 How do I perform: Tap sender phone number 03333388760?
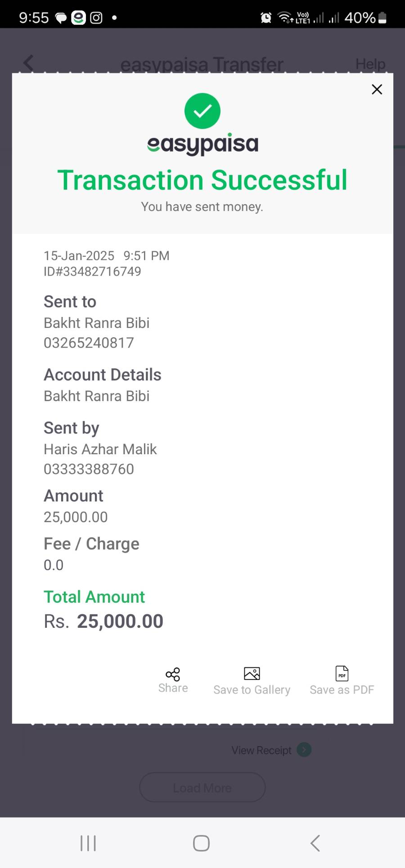[89, 469]
